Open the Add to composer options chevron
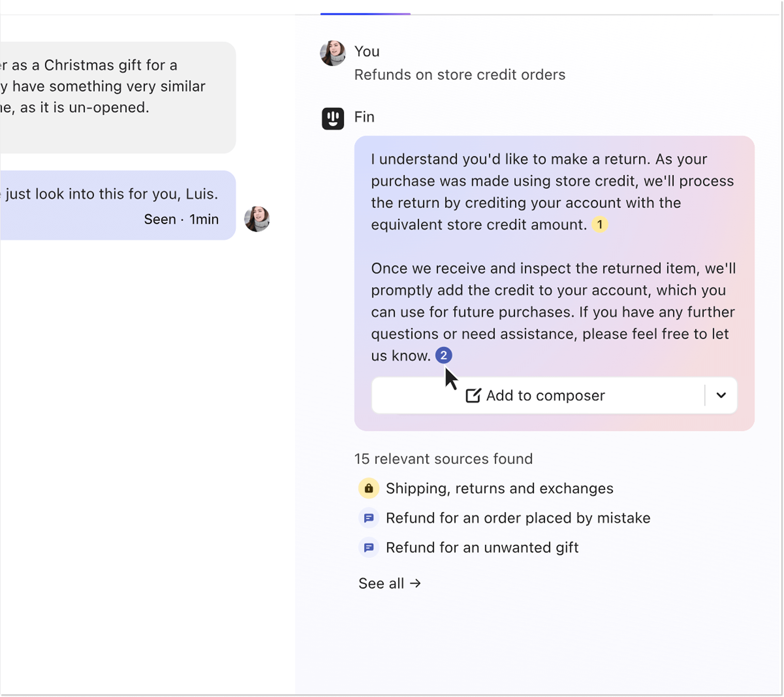 tap(721, 395)
